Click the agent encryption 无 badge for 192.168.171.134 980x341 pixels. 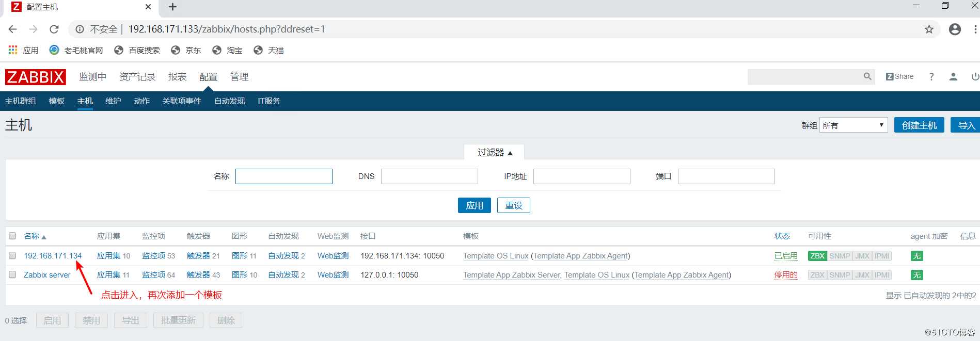click(x=916, y=256)
